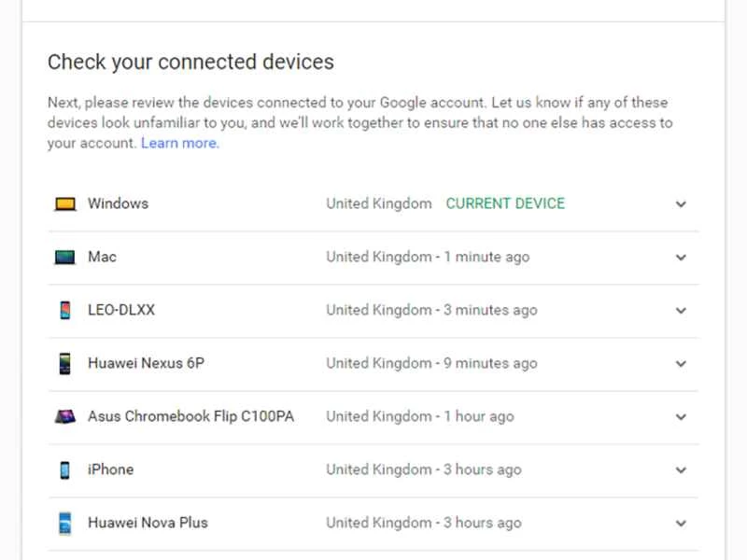Expand the Huawei Nova Plus entry
The height and width of the screenshot is (560, 747).
coord(682,523)
